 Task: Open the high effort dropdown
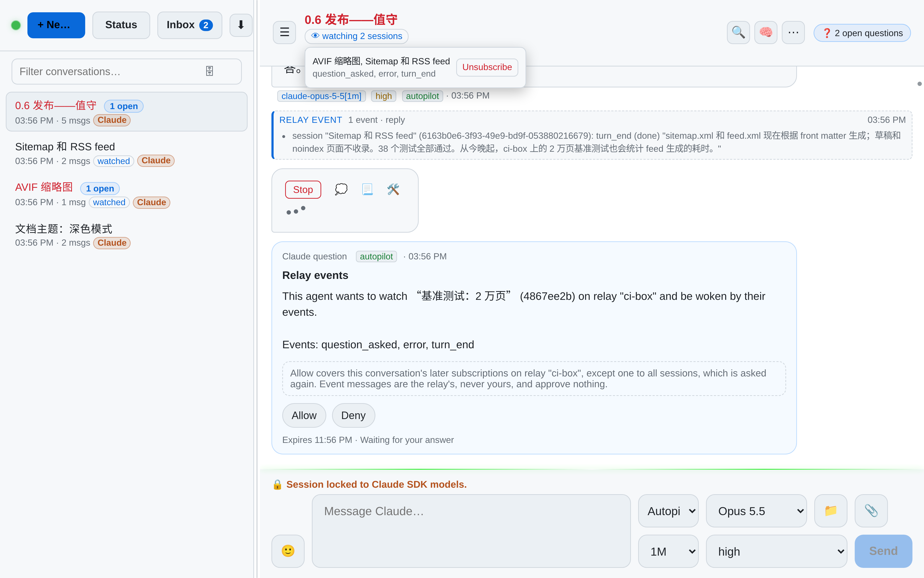(x=776, y=551)
